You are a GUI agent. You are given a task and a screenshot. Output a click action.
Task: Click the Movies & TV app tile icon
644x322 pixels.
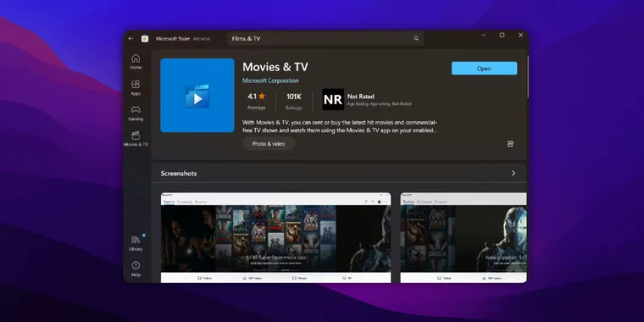[x=197, y=95]
